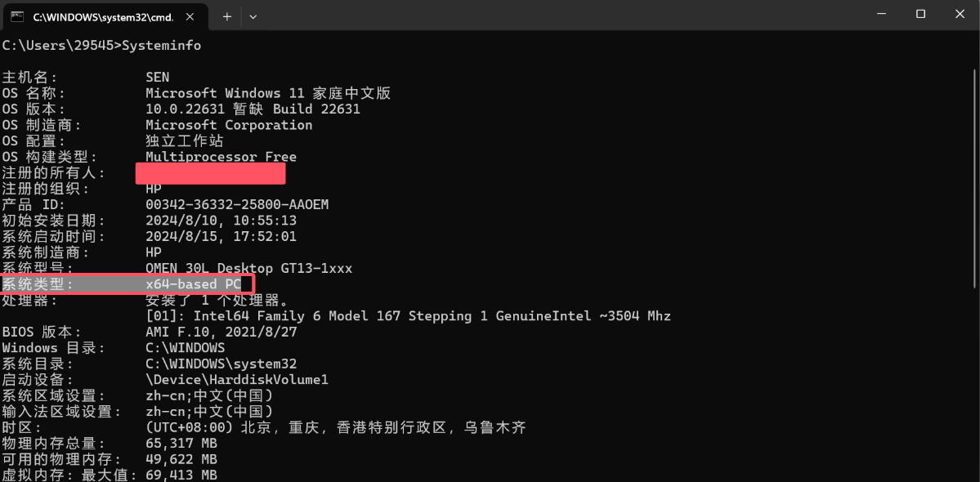Viewport: 980px width, 482px height.
Task: Click the cmd icon in the tab
Action: tap(17, 16)
